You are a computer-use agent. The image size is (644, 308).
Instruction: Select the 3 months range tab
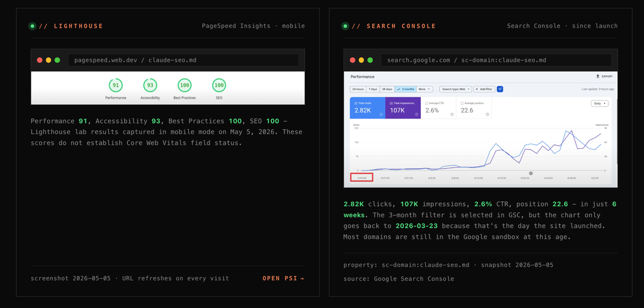[x=406, y=89]
